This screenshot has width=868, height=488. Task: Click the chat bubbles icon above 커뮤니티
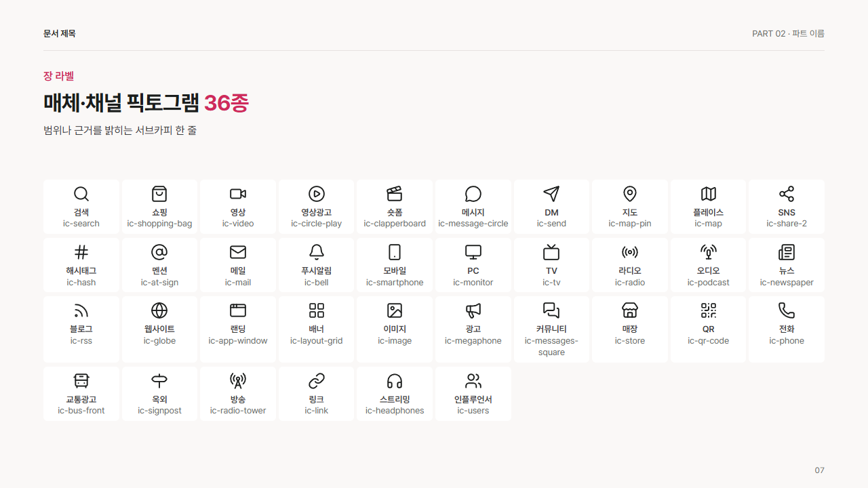551,311
